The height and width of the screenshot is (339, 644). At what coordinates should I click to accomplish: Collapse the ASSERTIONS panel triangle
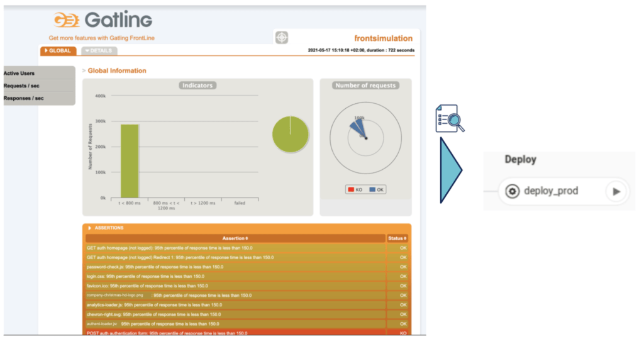pos(89,228)
